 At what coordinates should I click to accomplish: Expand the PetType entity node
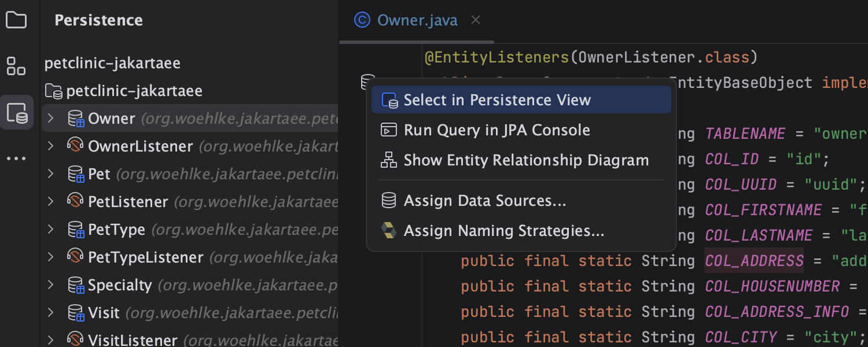(x=51, y=230)
